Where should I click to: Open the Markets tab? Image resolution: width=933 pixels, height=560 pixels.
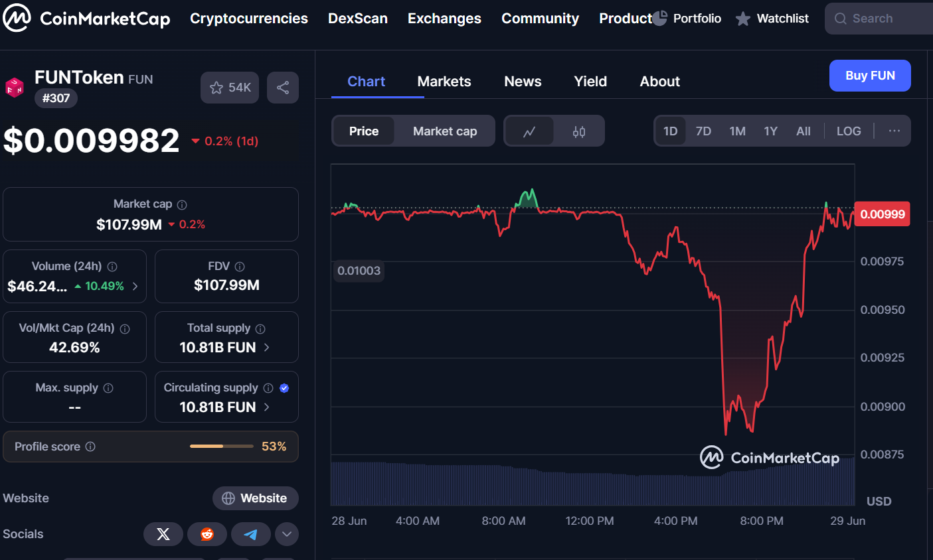pyautogui.click(x=444, y=82)
